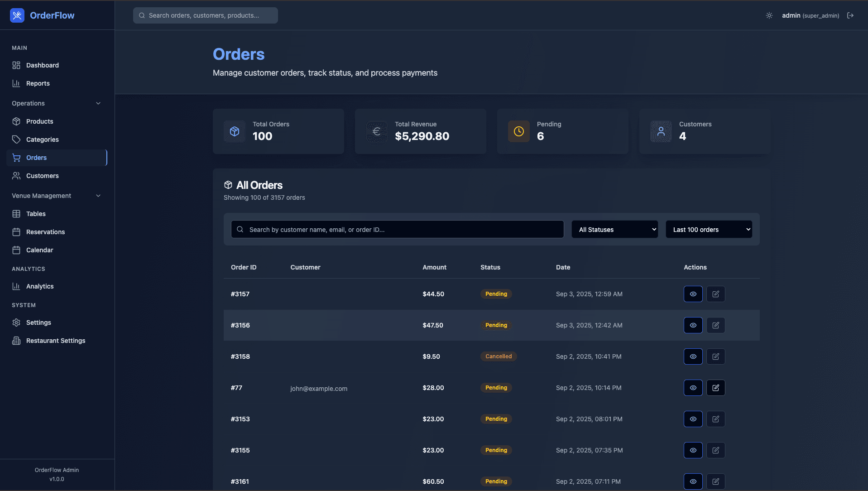The image size is (868, 491).
Task: Click the Reservations calendar icon
Action: (16, 231)
